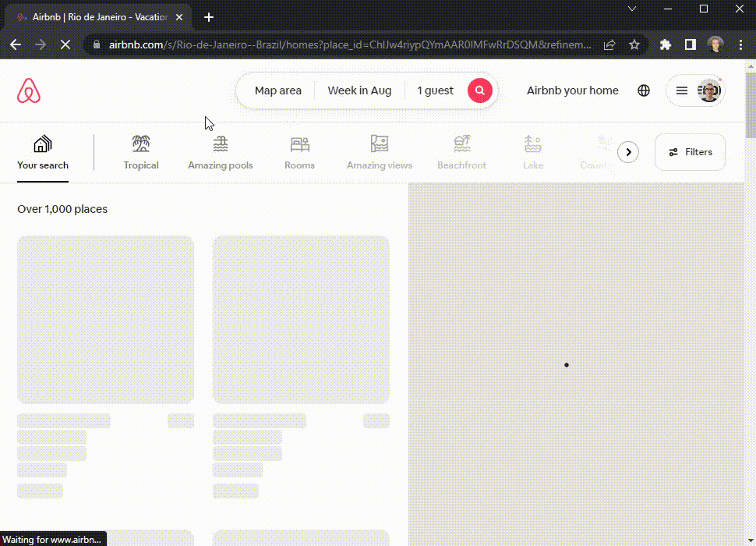The width and height of the screenshot is (756, 546).
Task: Open the hamburger account menu
Action: [x=681, y=90]
